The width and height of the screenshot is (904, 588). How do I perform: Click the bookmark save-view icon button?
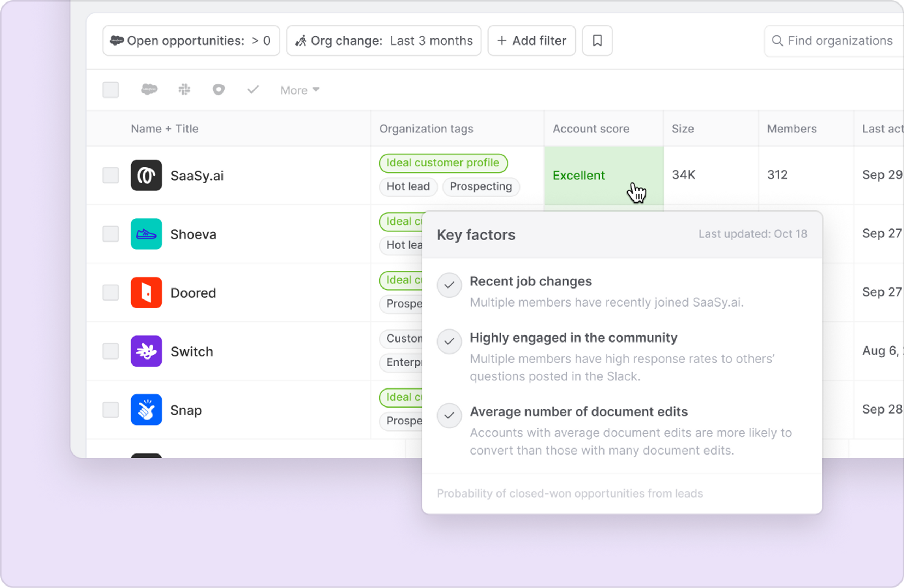[x=597, y=41]
